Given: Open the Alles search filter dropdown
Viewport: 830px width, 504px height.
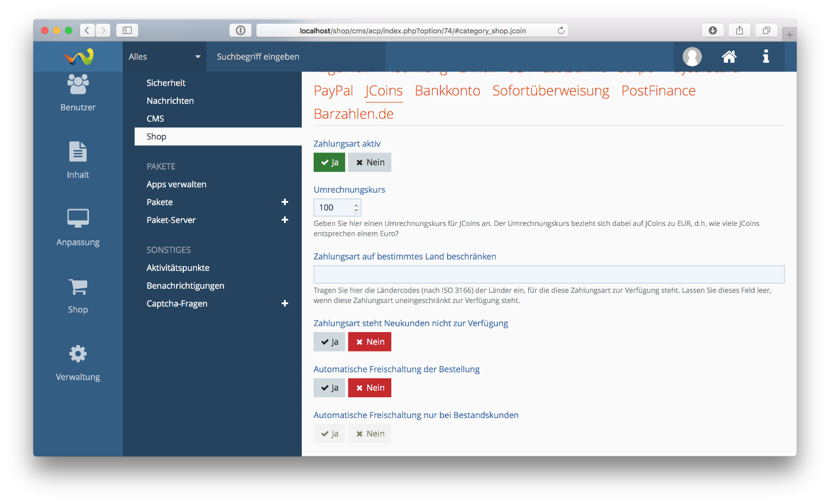Looking at the screenshot, I should 164,57.
